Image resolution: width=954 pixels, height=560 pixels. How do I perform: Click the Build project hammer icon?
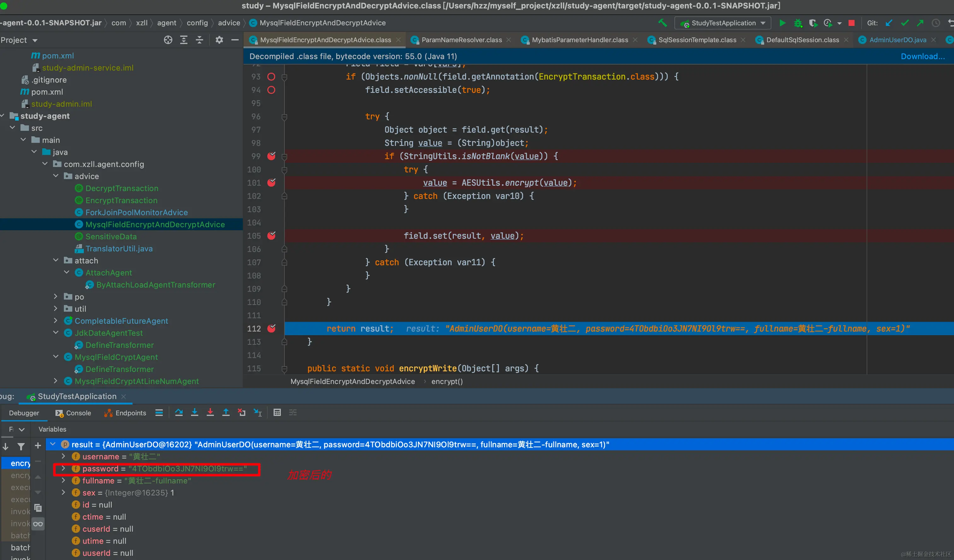[662, 23]
